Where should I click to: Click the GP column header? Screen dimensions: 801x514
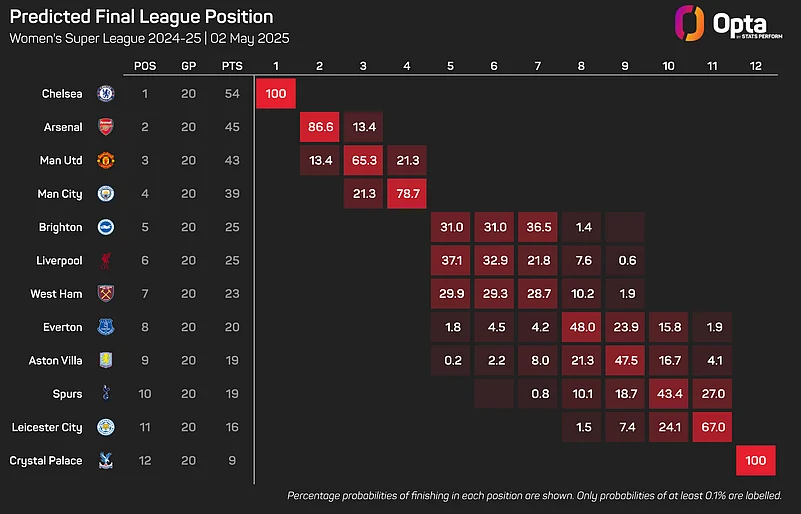189,66
